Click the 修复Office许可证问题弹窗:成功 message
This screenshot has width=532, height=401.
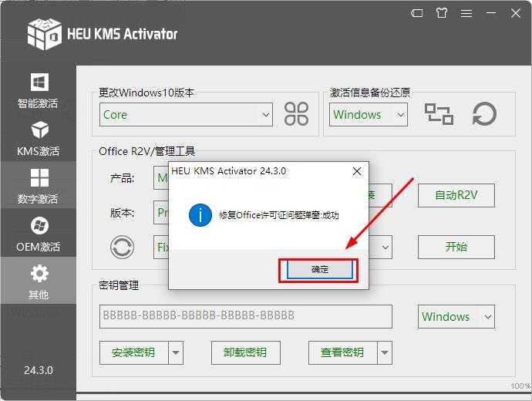pos(279,215)
